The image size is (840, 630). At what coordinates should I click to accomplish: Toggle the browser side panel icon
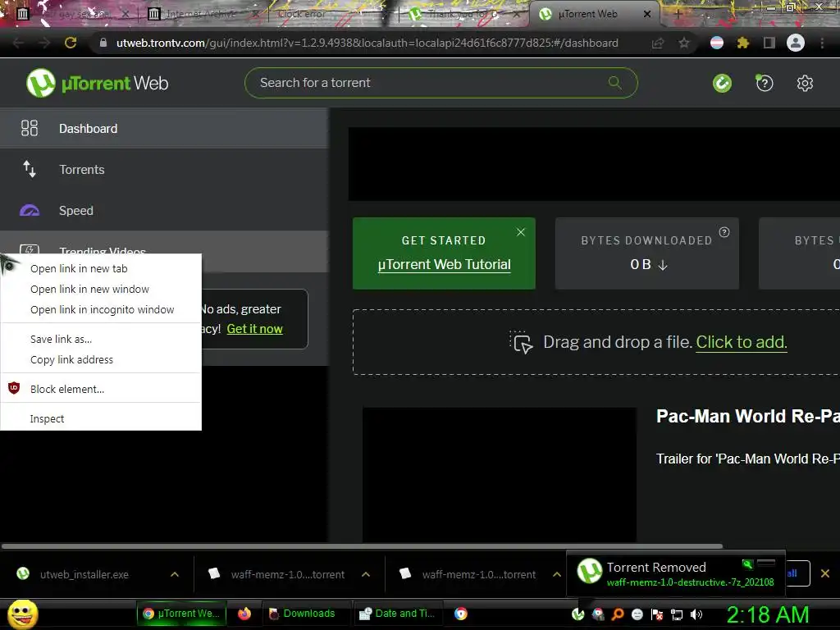[769, 43]
